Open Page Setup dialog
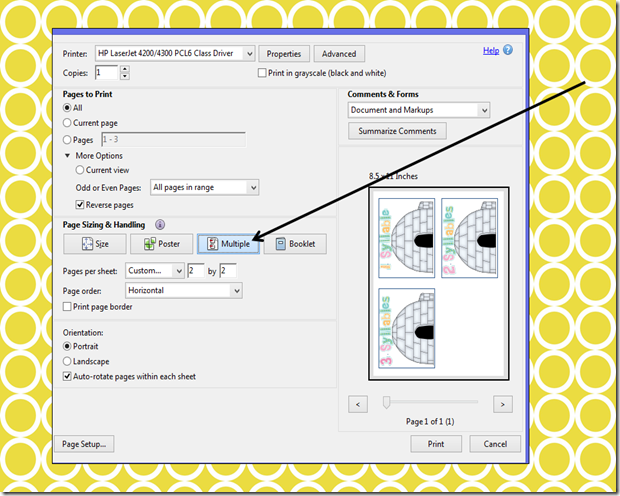 pyautogui.click(x=84, y=444)
